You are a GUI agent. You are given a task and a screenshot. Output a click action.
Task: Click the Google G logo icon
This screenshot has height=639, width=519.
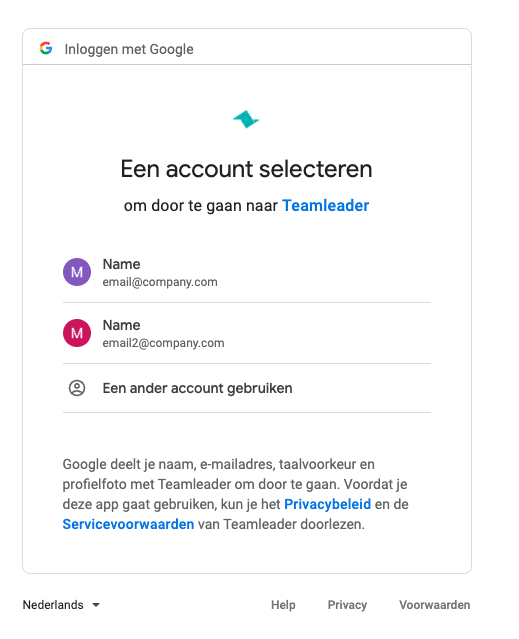click(46, 48)
